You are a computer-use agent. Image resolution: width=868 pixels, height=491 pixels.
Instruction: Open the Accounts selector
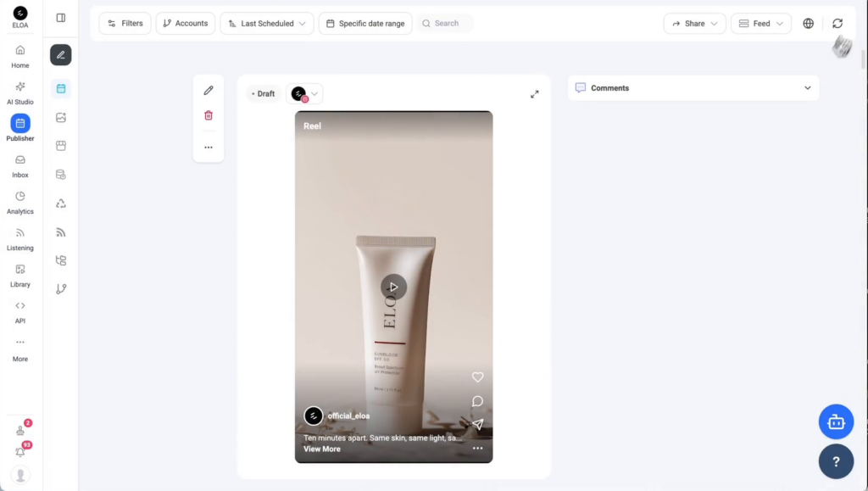tap(186, 23)
